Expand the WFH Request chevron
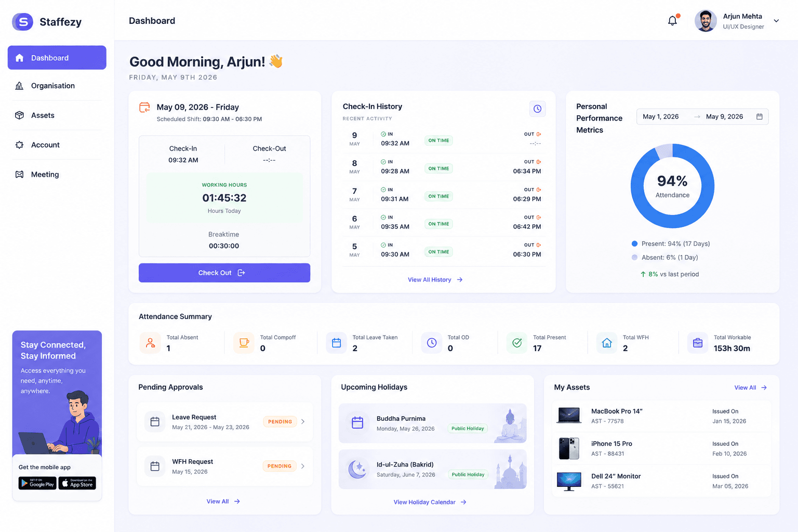Image resolution: width=798 pixels, height=532 pixels. tap(303, 466)
